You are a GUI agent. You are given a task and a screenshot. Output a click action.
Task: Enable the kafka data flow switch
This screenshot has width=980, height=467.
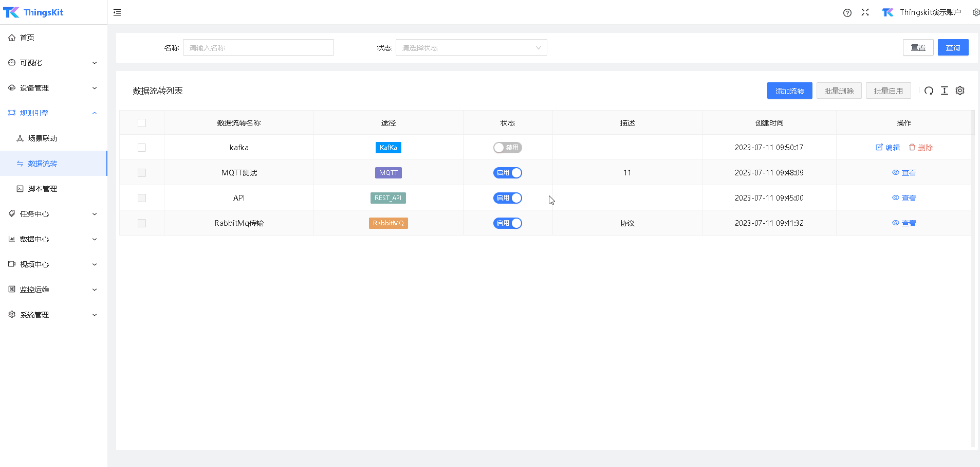pyautogui.click(x=507, y=148)
